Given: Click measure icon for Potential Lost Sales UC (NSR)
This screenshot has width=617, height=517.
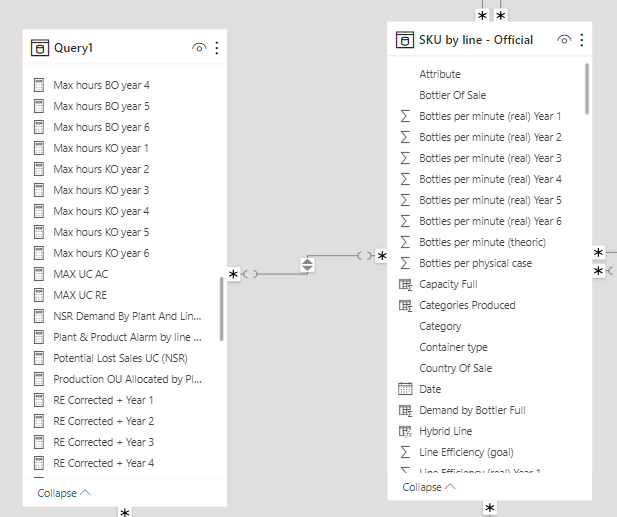Looking at the screenshot, I should pos(39,358).
